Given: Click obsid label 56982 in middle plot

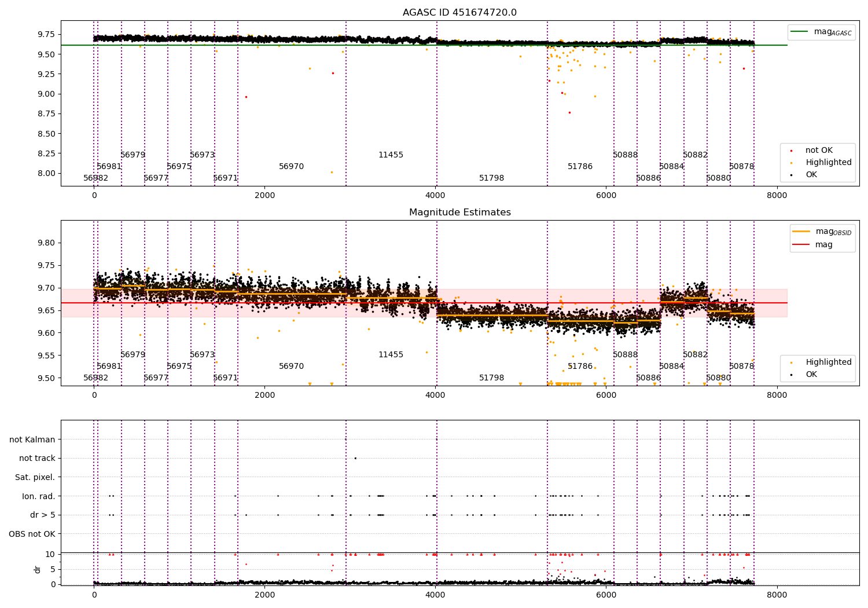Looking at the screenshot, I should click(x=96, y=378).
